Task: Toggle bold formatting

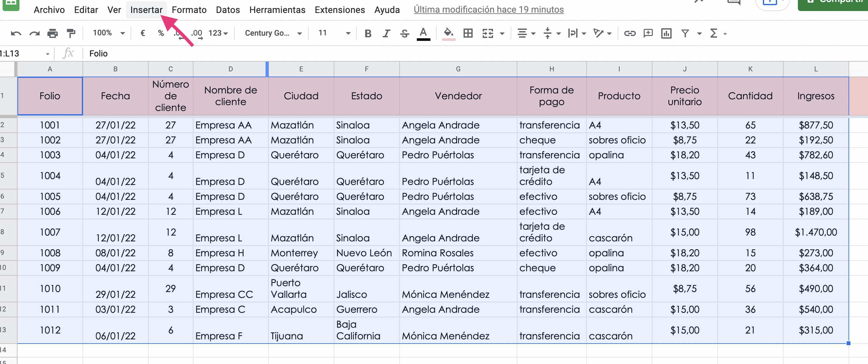Action: pyautogui.click(x=368, y=33)
